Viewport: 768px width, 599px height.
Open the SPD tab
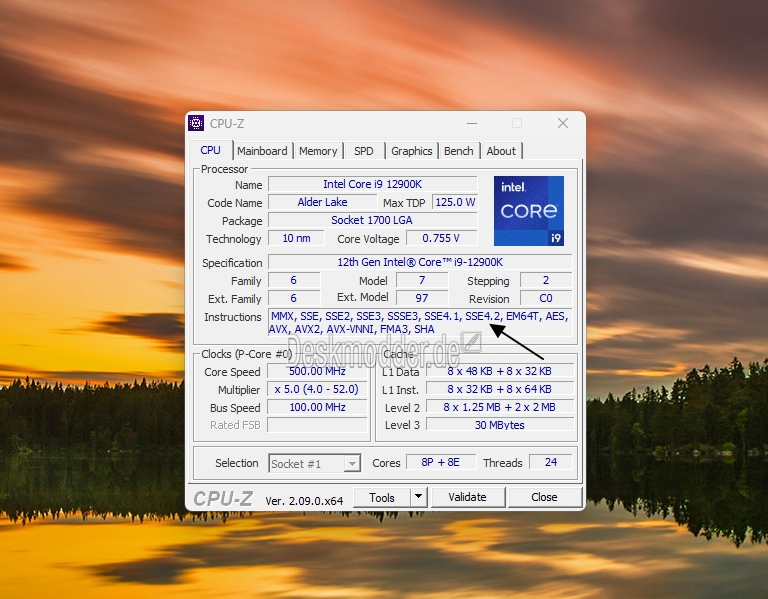(363, 151)
